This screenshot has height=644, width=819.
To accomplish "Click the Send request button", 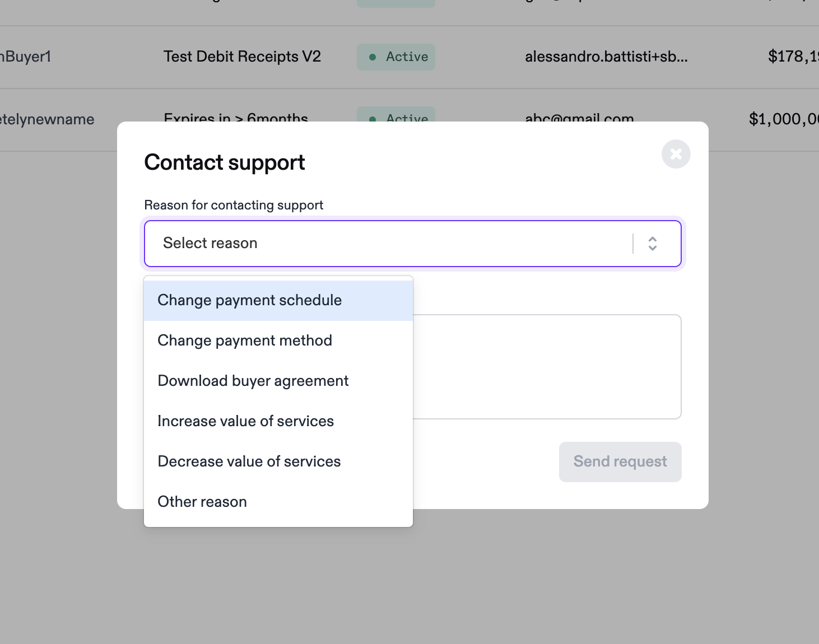I will click(x=620, y=462).
